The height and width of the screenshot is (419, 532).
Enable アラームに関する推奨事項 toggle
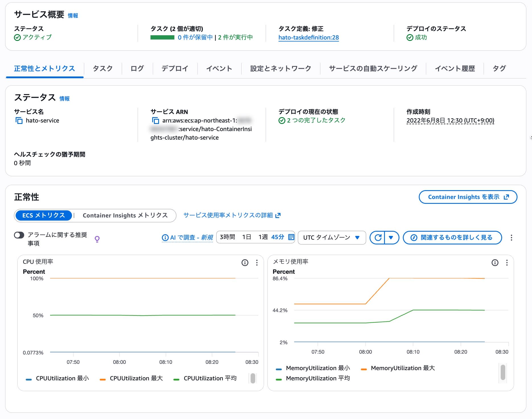19,235
